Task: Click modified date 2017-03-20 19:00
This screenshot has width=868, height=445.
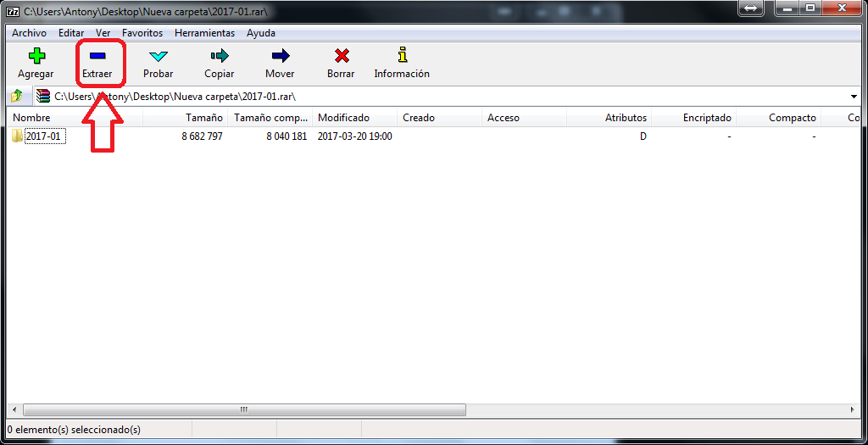Action: [355, 136]
